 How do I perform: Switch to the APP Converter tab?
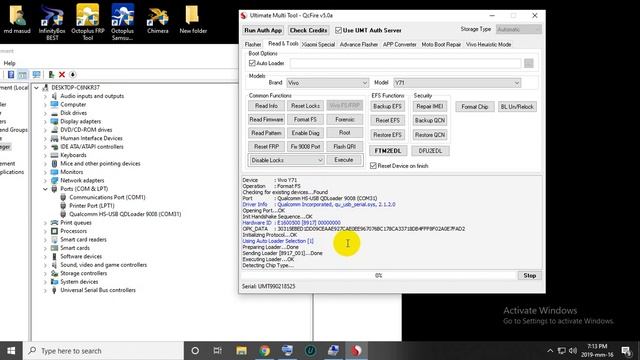[400, 44]
